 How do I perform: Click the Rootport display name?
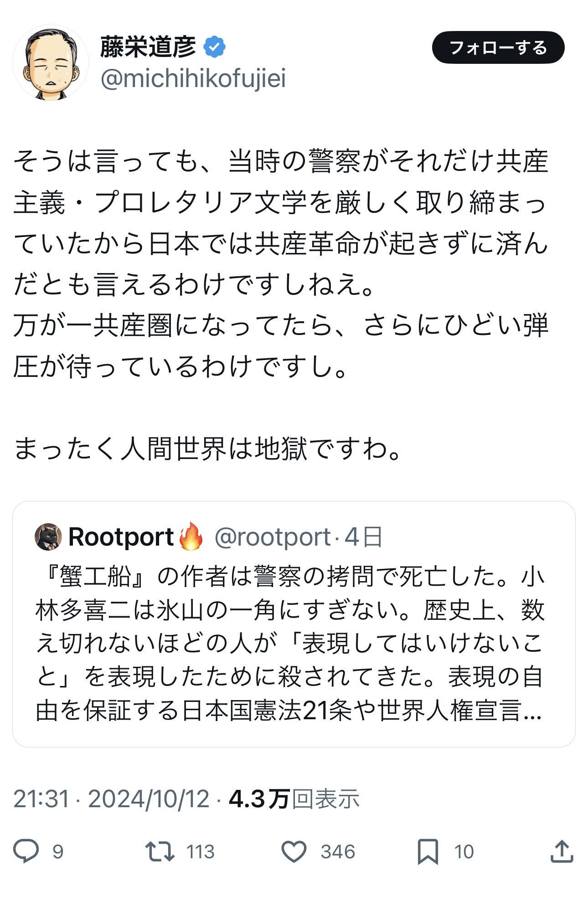tap(121, 537)
